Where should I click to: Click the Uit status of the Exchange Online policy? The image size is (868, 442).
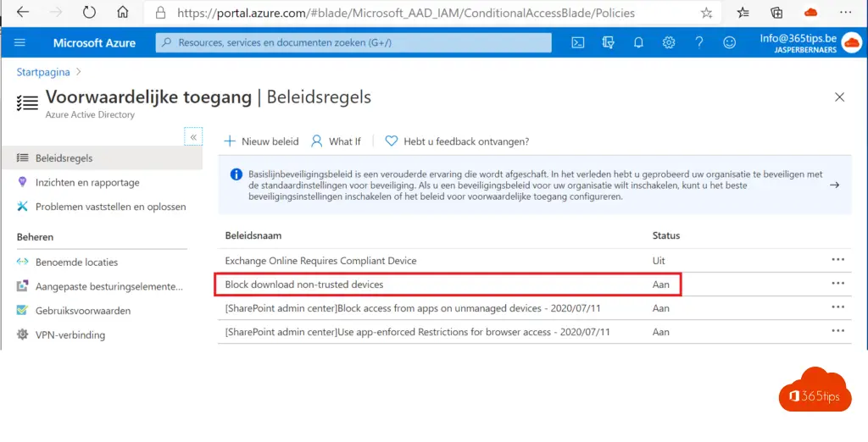coord(659,261)
